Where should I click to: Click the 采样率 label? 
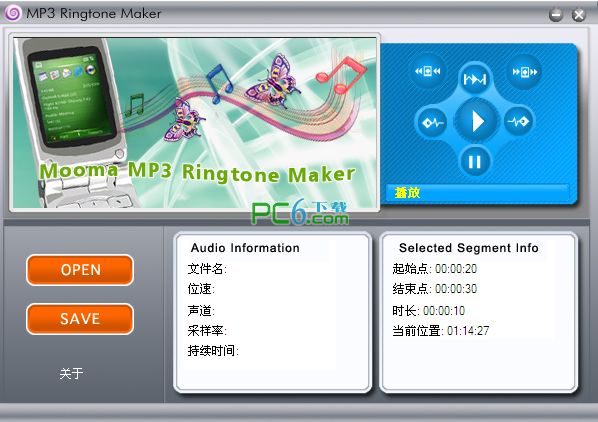click(x=207, y=331)
